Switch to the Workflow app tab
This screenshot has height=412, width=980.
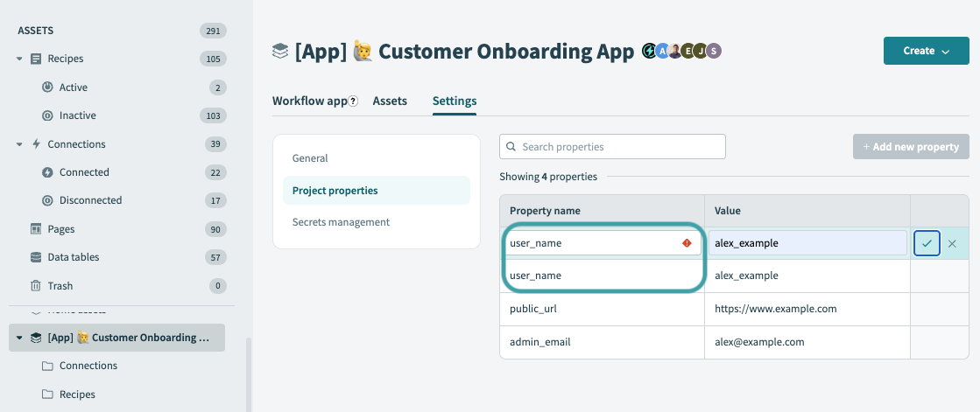[310, 101]
